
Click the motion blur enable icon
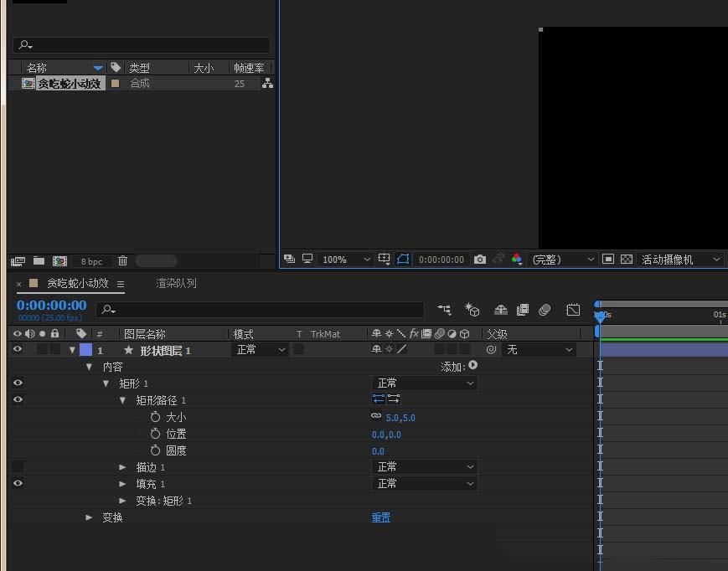[x=545, y=310]
